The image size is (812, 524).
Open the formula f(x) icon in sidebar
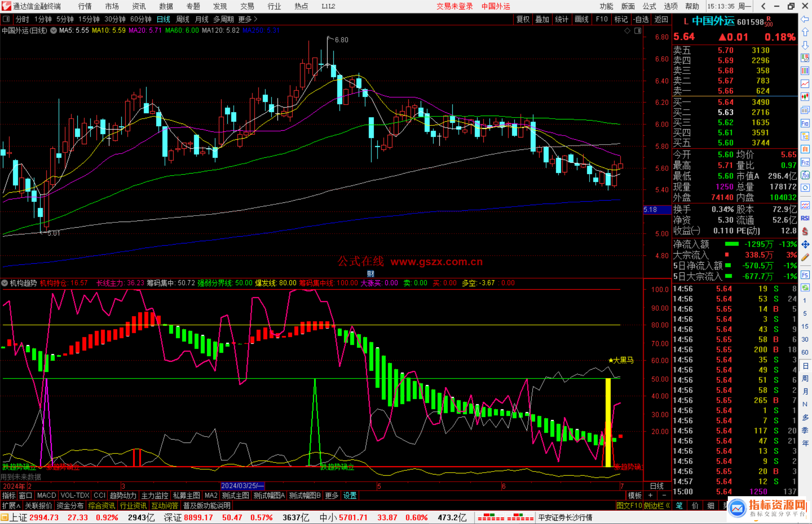click(x=805, y=175)
